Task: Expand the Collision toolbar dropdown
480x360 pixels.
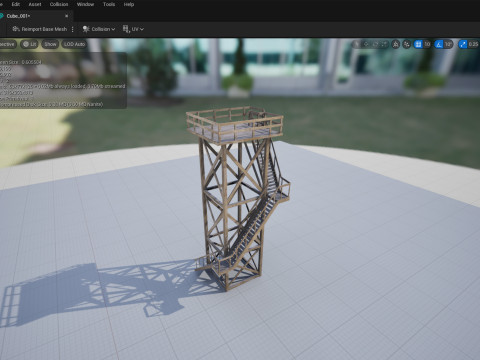Action: point(99,29)
